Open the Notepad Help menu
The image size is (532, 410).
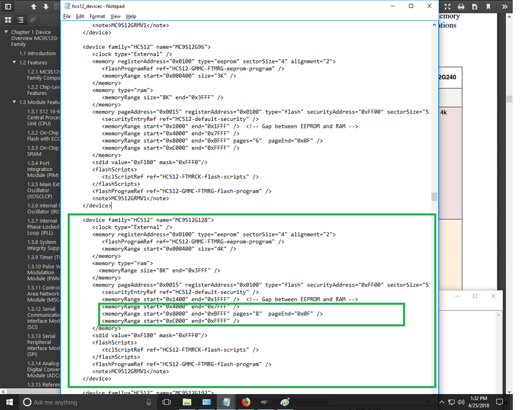131,17
